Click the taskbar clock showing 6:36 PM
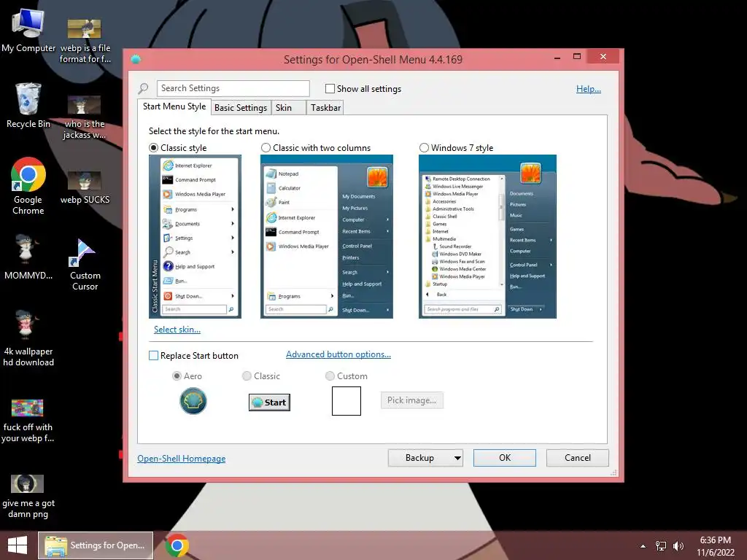The image size is (747, 560). click(x=715, y=546)
